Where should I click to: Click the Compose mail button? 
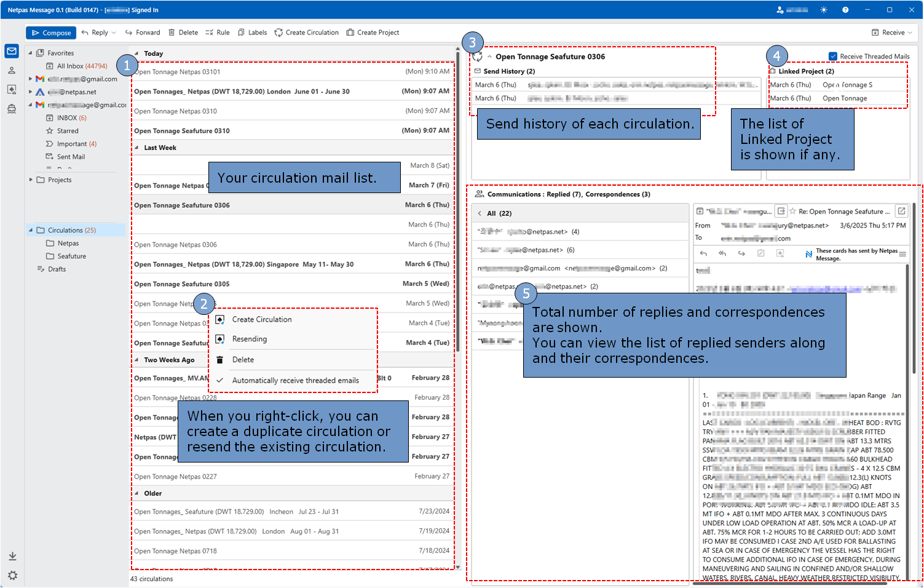click(51, 33)
